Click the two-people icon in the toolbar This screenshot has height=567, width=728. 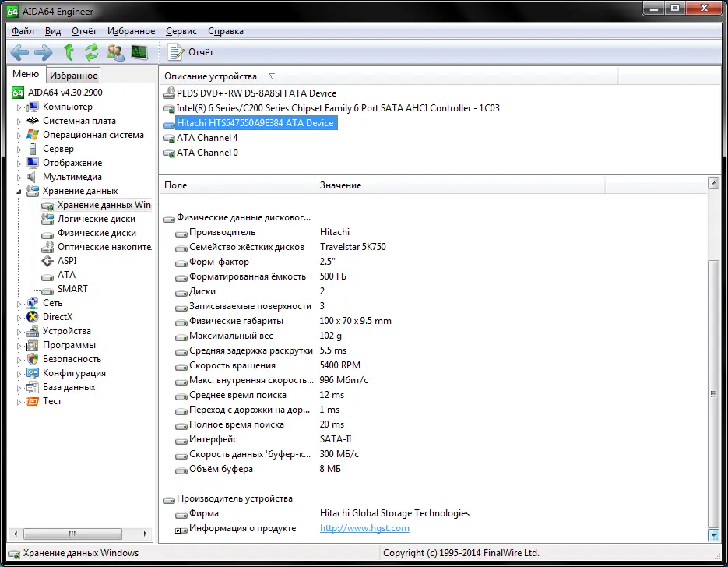[x=115, y=52]
